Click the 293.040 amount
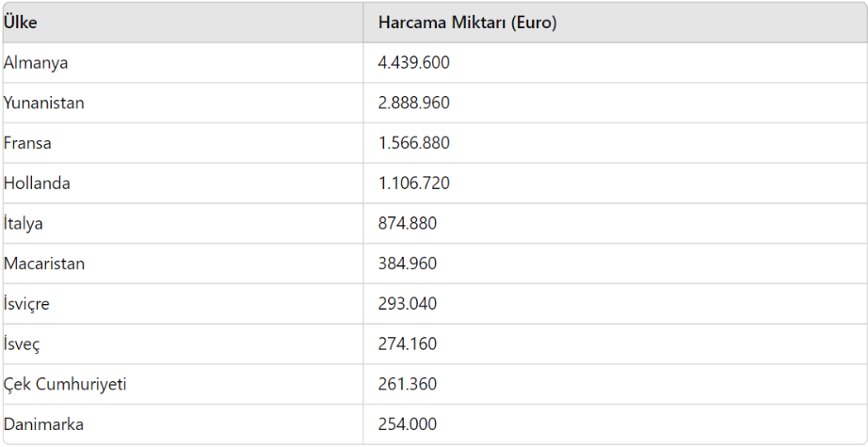 (x=408, y=305)
